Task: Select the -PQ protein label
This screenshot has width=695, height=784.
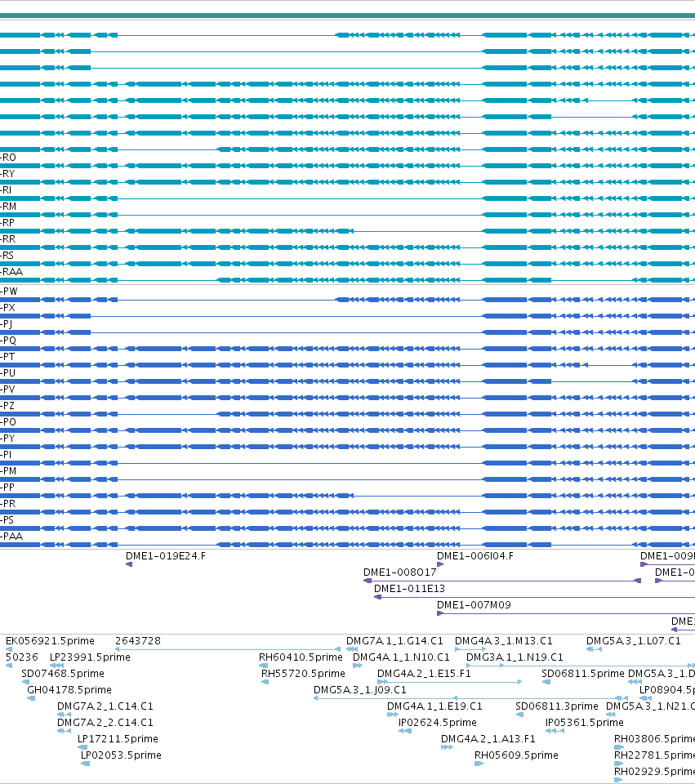Action: tap(8, 341)
